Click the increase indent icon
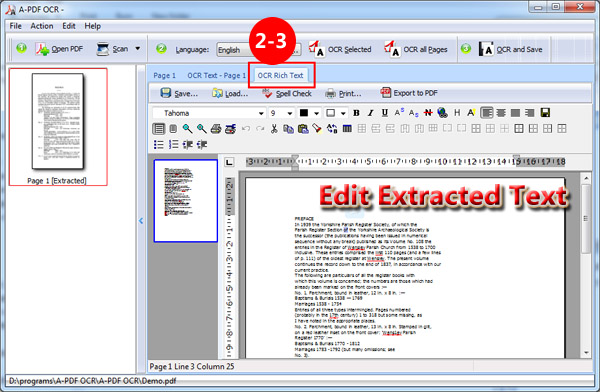 [x=202, y=144]
